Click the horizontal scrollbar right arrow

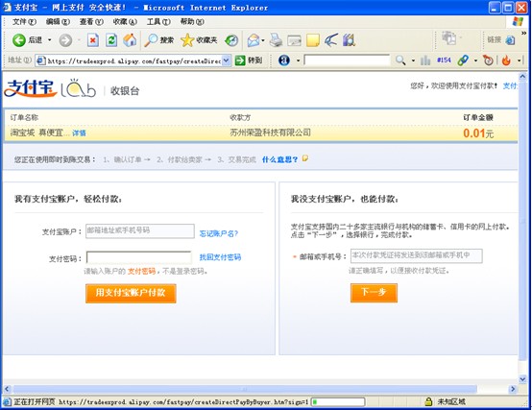(x=513, y=389)
